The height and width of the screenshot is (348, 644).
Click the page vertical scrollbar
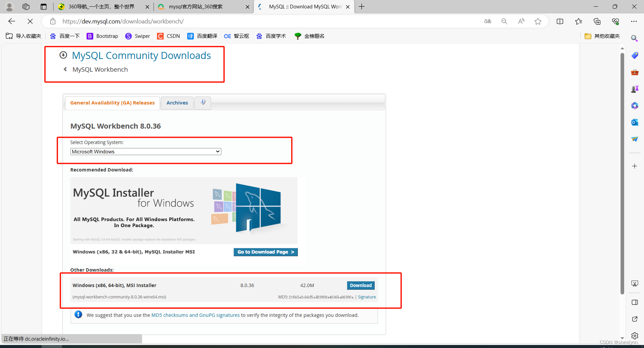coord(622,173)
